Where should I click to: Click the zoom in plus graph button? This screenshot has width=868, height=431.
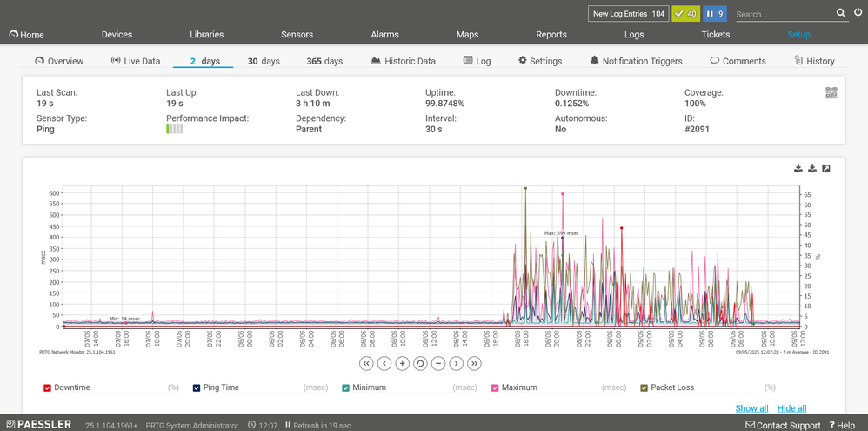click(403, 363)
